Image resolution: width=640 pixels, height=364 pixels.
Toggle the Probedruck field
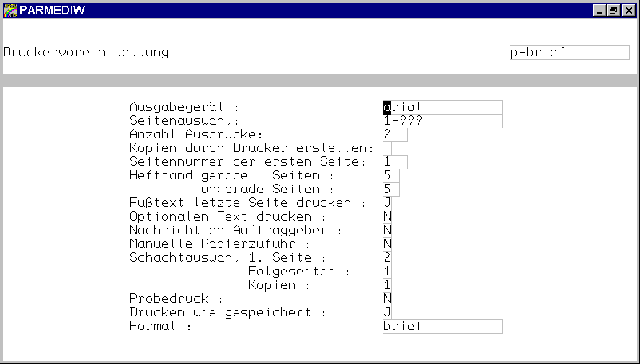388,299
